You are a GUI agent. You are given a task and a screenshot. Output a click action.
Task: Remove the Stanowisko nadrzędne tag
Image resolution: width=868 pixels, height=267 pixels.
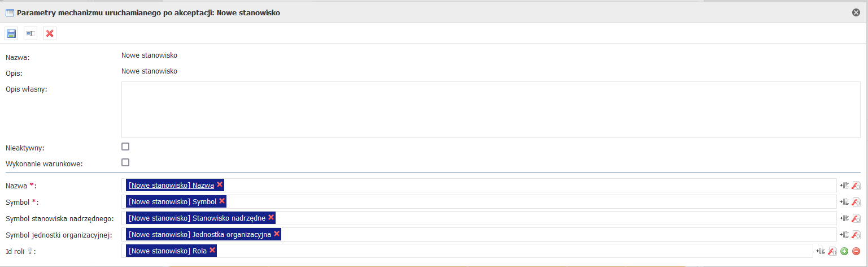click(271, 217)
